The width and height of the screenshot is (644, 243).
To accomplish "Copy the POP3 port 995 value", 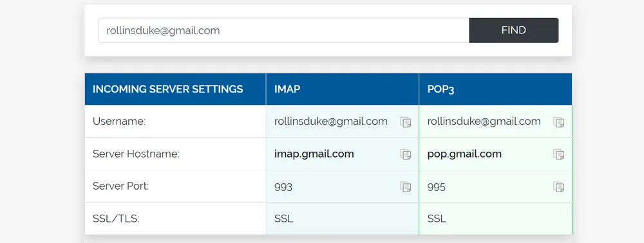I will 558,187.
